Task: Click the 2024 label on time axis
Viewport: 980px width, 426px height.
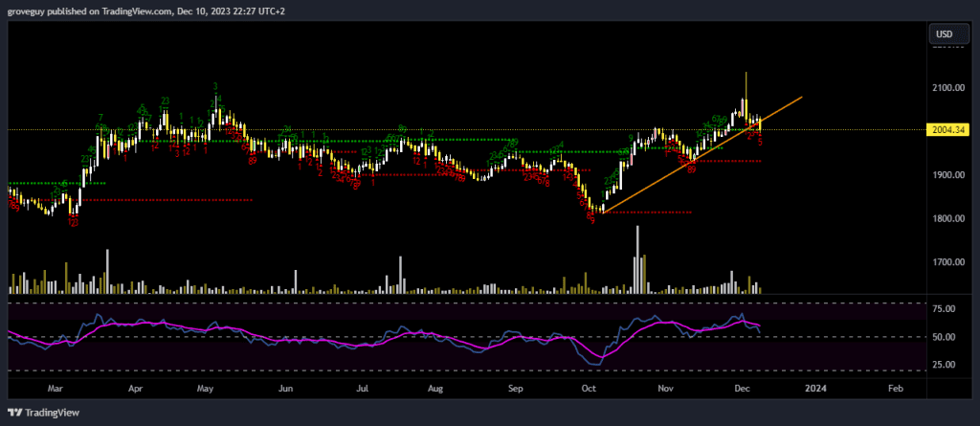Action: click(x=815, y=389)
